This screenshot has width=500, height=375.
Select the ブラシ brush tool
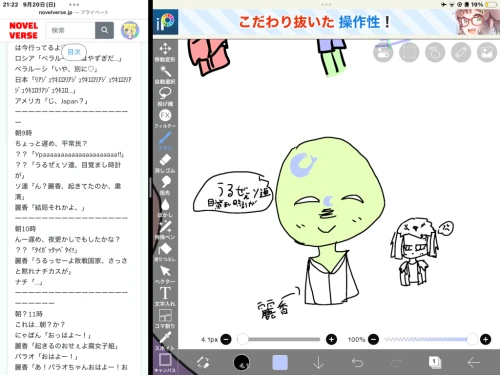(x=165, y=141)
